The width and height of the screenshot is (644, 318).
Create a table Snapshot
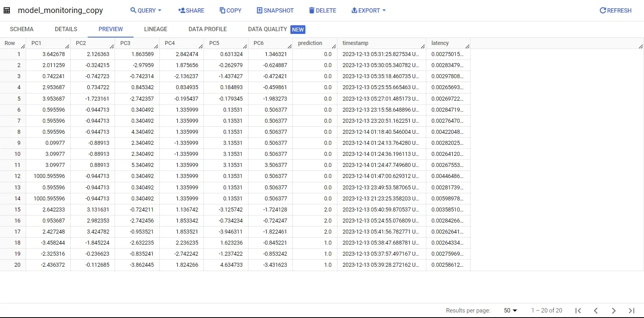(275, 11)
